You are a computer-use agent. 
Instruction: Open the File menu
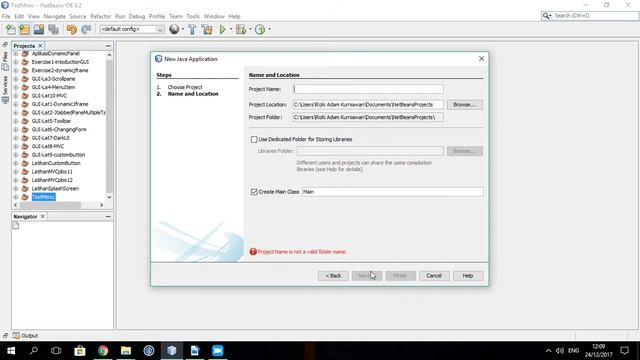click(6, 16)
